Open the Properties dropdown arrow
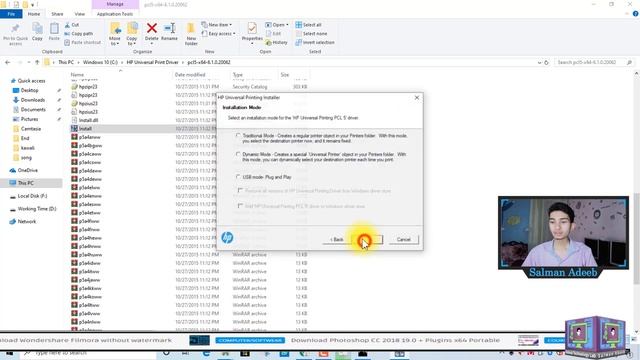 (x=252, y=43)
